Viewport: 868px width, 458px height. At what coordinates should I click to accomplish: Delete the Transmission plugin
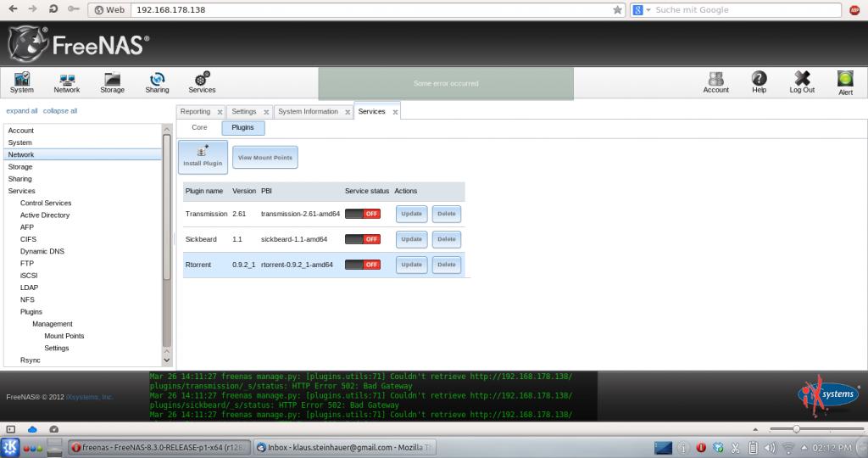tap(447, 214)
